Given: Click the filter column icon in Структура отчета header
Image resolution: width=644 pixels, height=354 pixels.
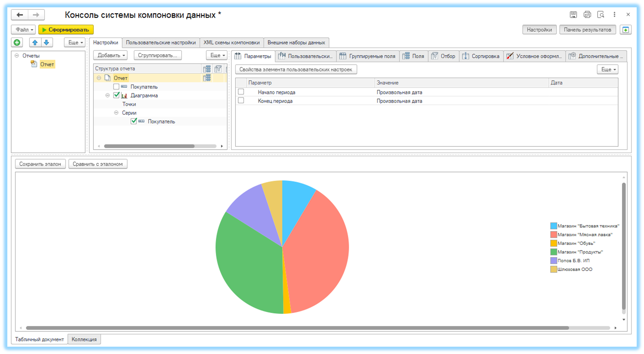Looking at the screenshot, I should pos(218,69).
